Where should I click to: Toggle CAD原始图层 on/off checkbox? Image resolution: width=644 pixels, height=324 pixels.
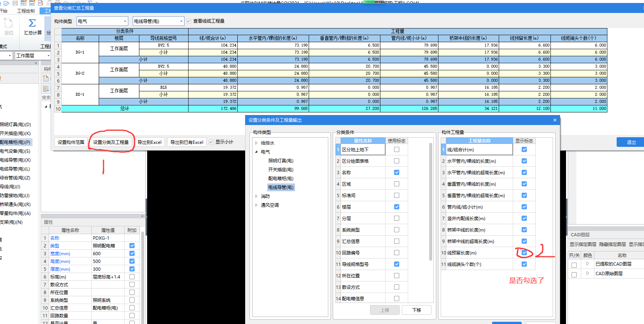point(574,275)
